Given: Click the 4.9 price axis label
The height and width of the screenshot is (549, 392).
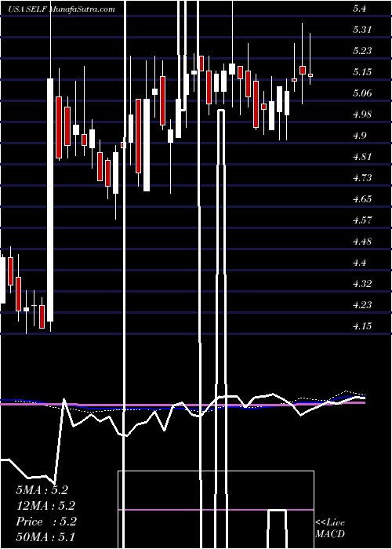Looking at the screenshot, I should point(359,136).
